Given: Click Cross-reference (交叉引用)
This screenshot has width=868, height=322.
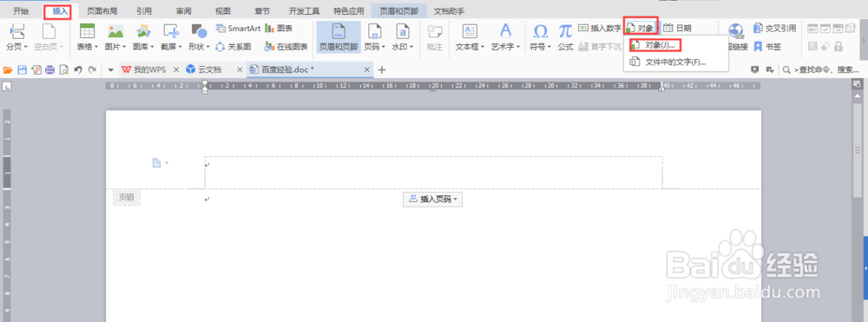Looking at the screenshot, I should point(775,28).
